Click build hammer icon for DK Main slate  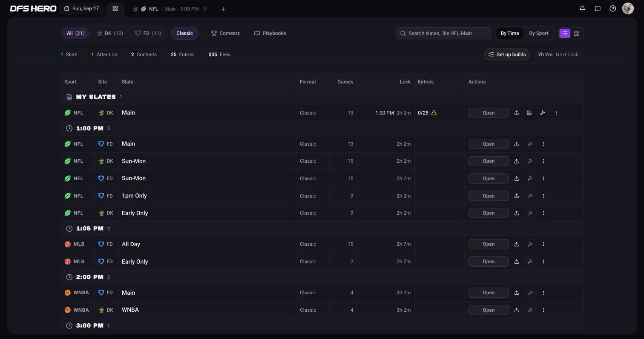[x=543, y=113]
